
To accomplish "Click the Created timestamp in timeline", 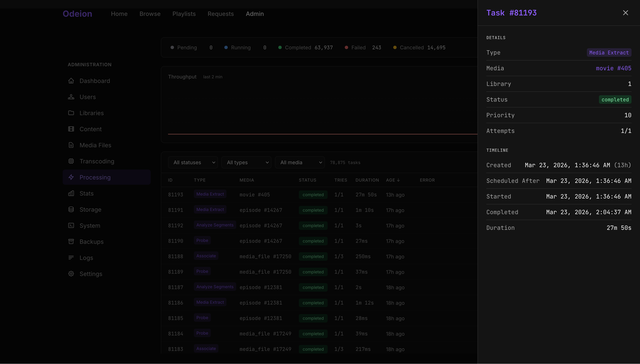I will (x=578, y=165).
